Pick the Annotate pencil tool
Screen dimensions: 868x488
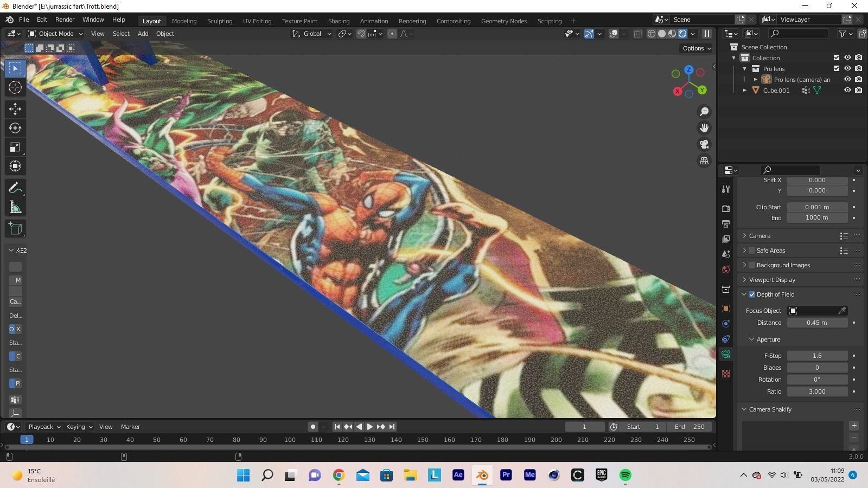pyautogui.click(x=15, y=188)
